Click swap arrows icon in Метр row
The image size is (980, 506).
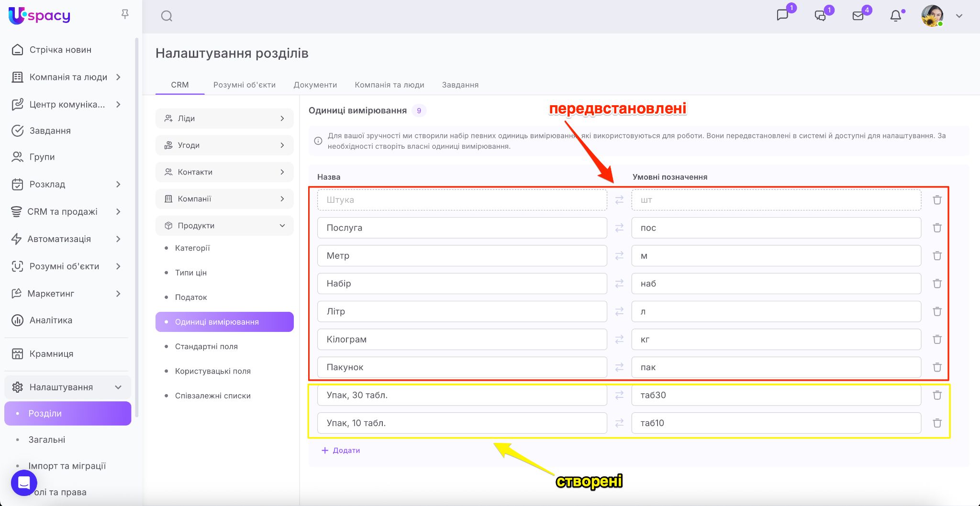[619, 256]
